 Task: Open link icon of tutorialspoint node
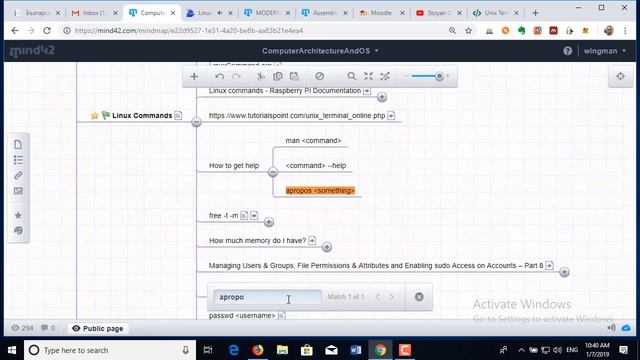click(x=391, y=116)
